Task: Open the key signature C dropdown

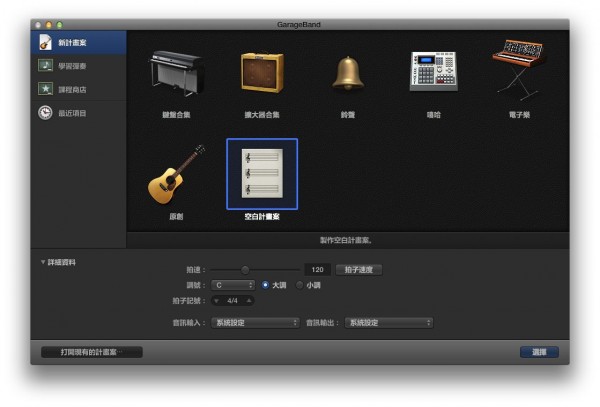Action: click(232, 285)
